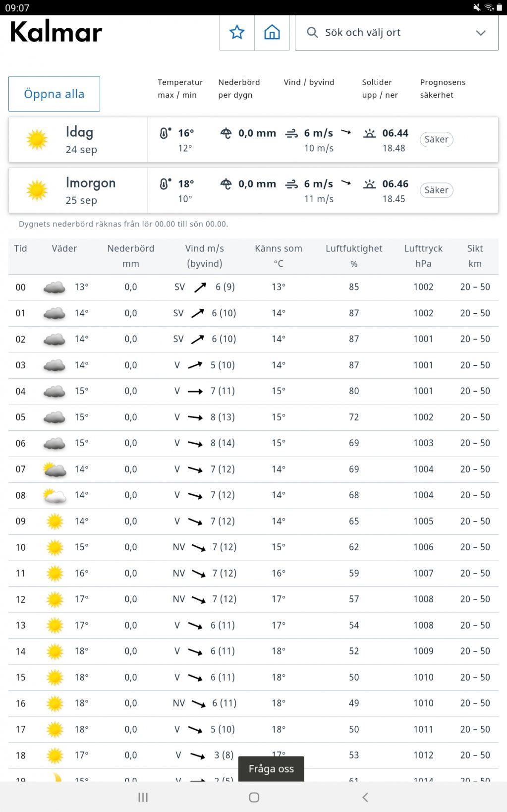Tap precipitation umbrella icon in Imorgon row
The height and width of the screenshot is (812, 507).
click(x=226, y=183)
